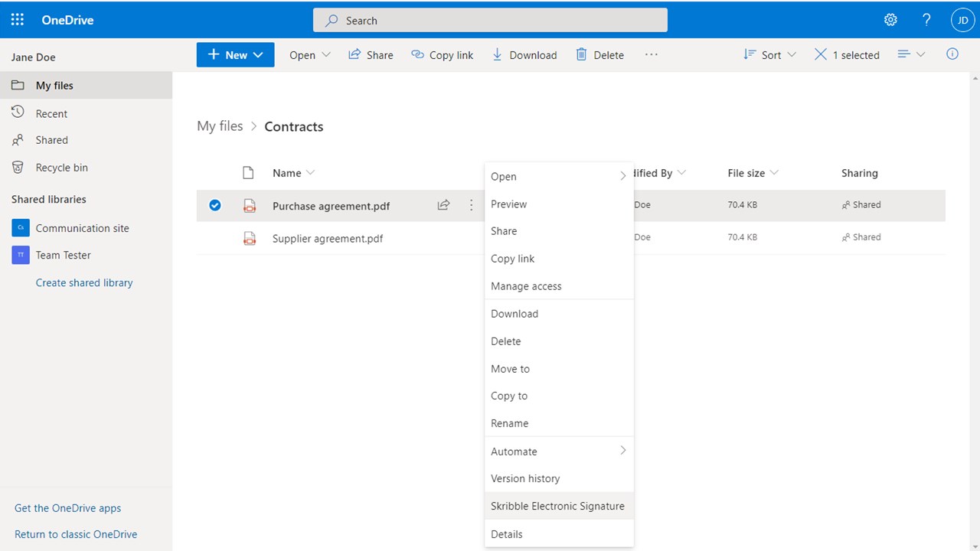Uncheck the Purchase agreement.pdf selection circle
This screenshot has width=980, height=551.
tap(215, 205)
